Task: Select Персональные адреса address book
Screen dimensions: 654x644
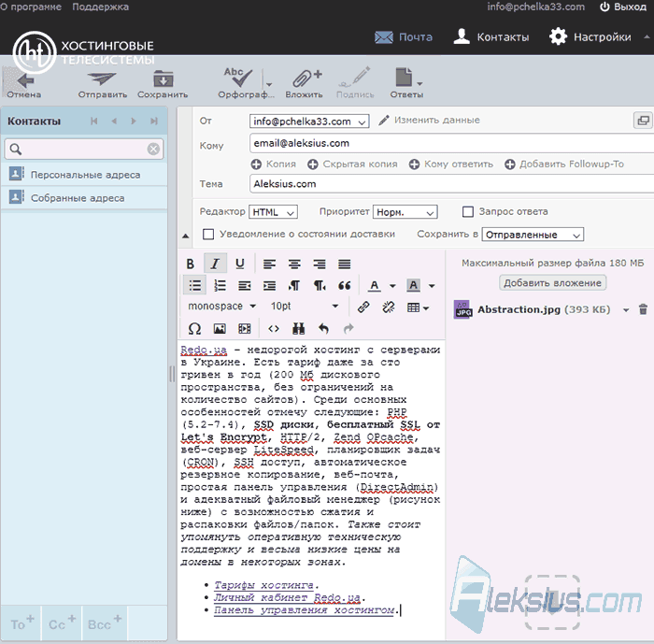Action: 84,175
